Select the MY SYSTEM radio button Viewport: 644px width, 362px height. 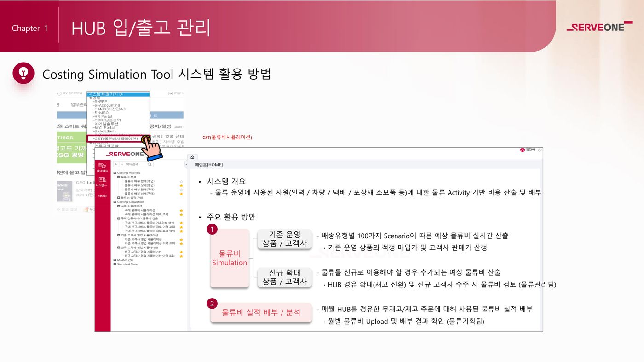pyautogui.click(x=59, y=93)
